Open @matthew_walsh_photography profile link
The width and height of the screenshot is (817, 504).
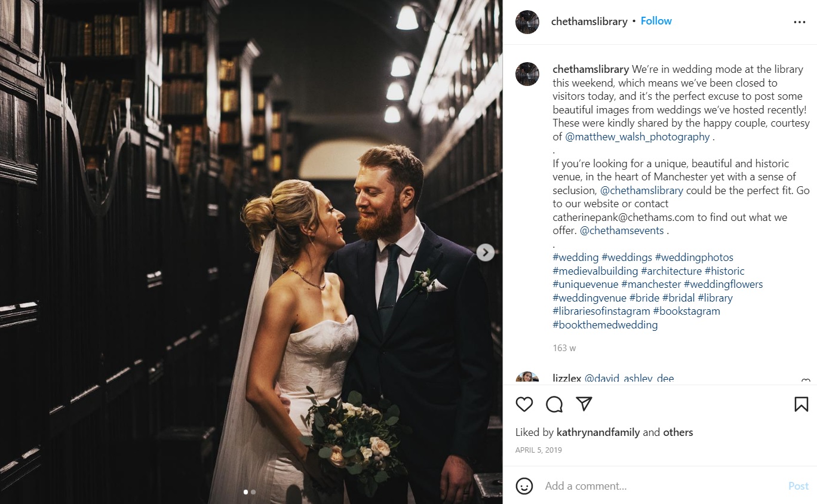637,137
